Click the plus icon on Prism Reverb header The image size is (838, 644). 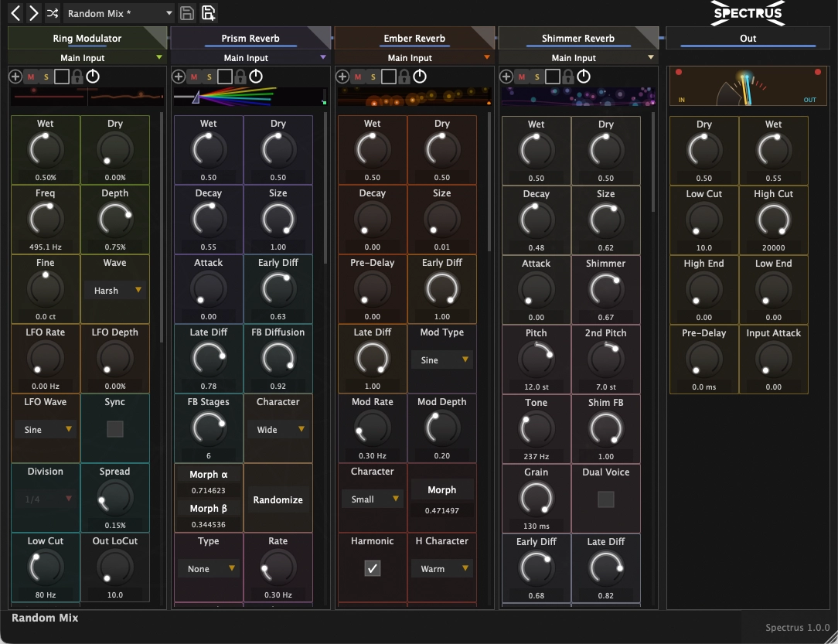point(179,77)
